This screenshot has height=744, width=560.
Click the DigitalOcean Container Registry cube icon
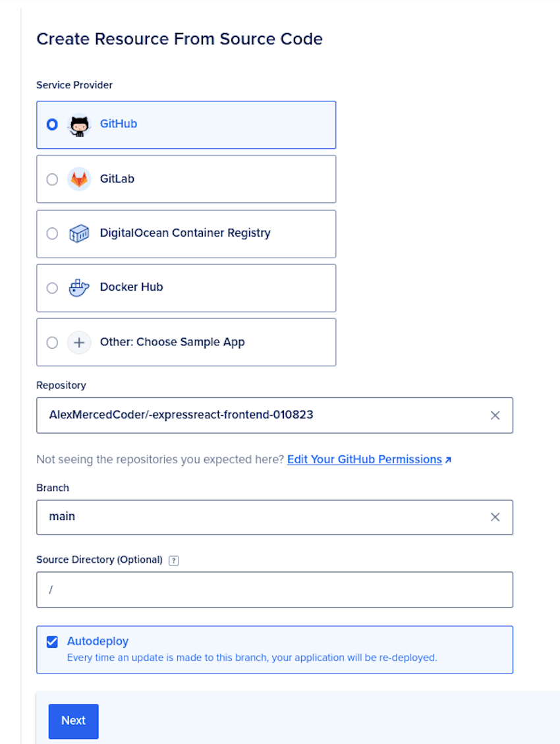point(78,233)
